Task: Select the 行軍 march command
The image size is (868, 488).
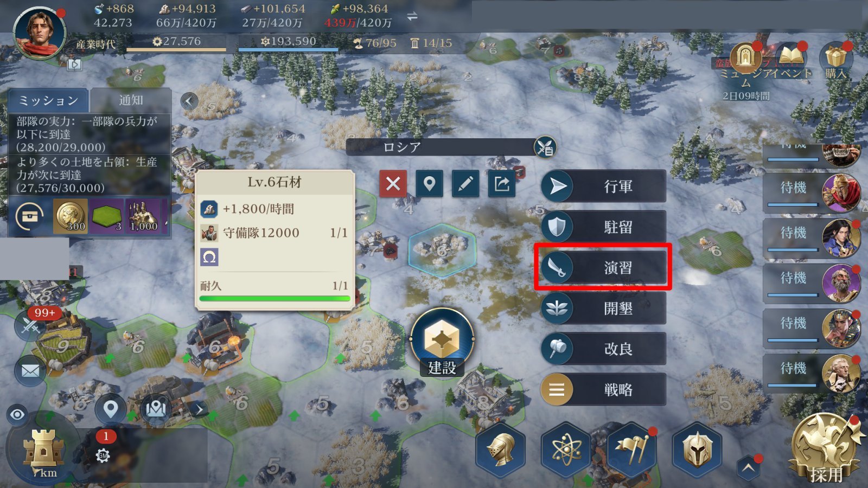Action: click(603, 186)
